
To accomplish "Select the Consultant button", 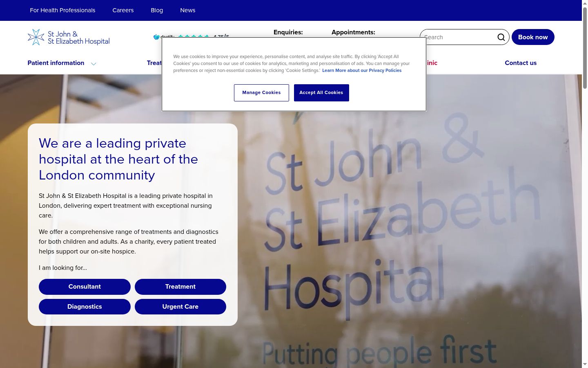I will 85,287.
